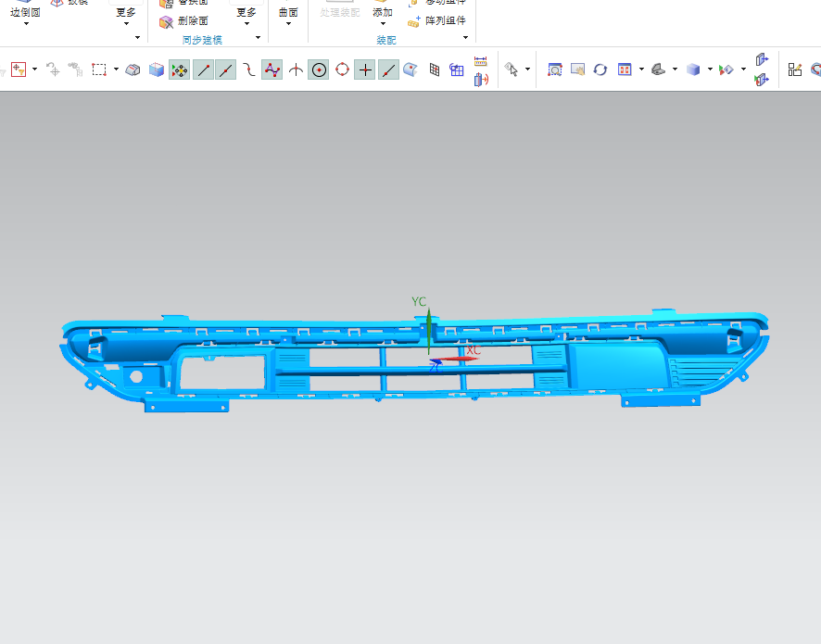The image size is (821, 644).
Task: Click the cursor selection tool icon
Action: click(x=511, y=69)
